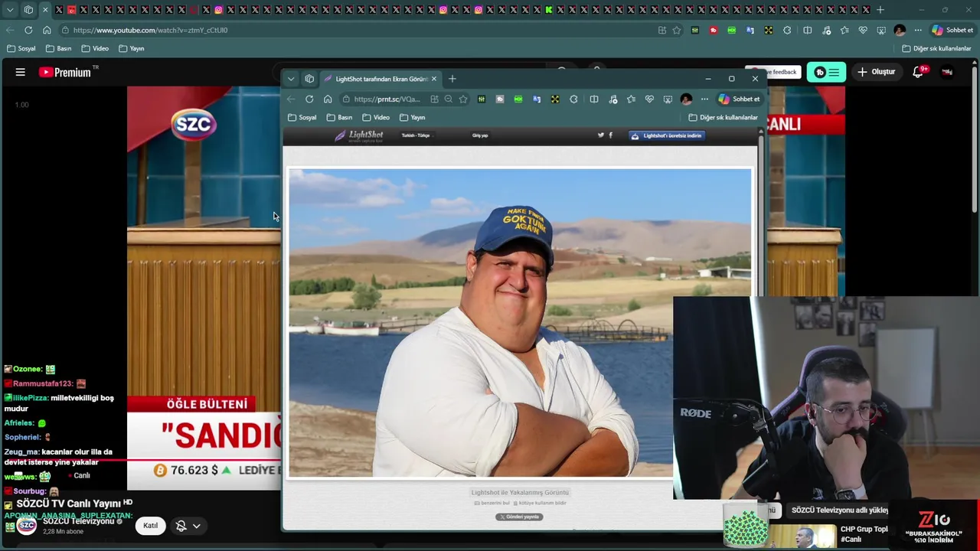This screenshot has height=551, width=980.
Task: Select the LightShot tarafından Ekran Görüntüsü tab
Action: [381, 79]
